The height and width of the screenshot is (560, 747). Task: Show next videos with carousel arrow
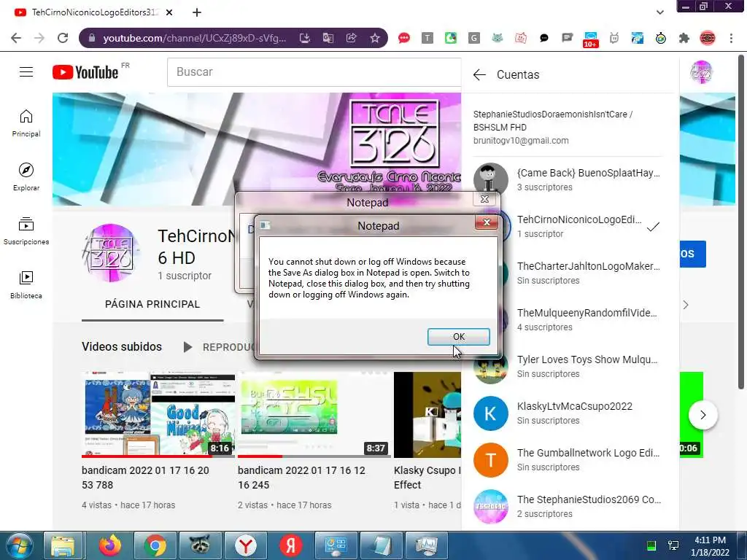point(703,415)
